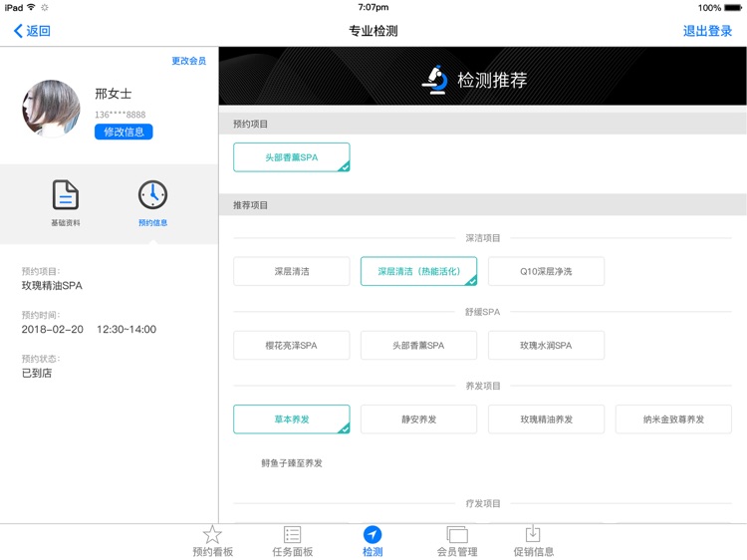Tap the microscope icon in 检测推荐 banner

tap(435, 80)
